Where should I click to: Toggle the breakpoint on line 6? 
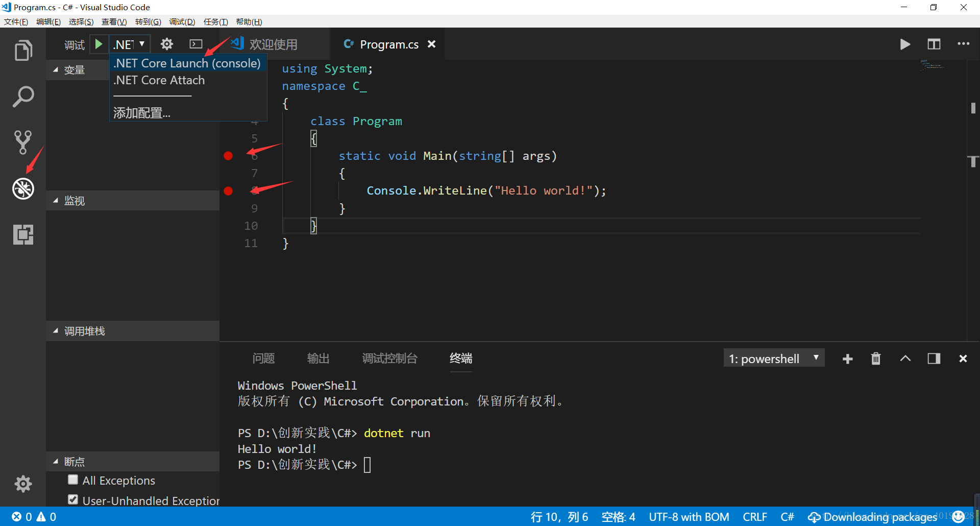(x=228, y=156)
